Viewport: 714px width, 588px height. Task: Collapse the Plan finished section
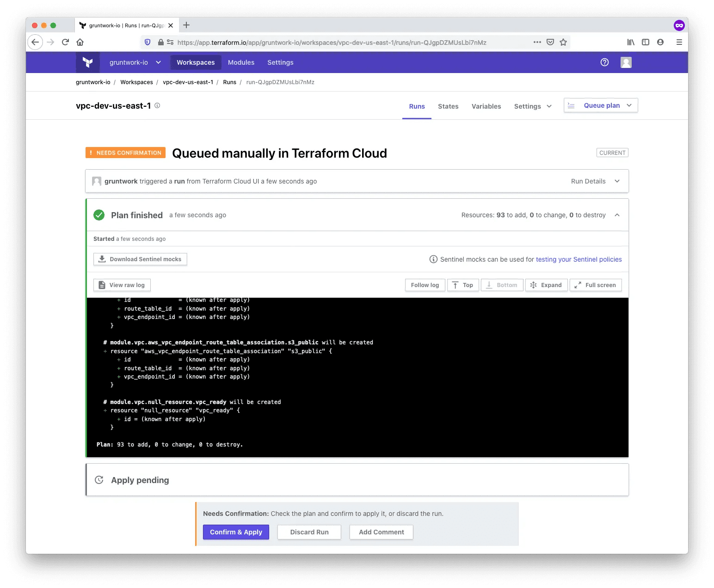pyautogui.click(x=617, y=215)
